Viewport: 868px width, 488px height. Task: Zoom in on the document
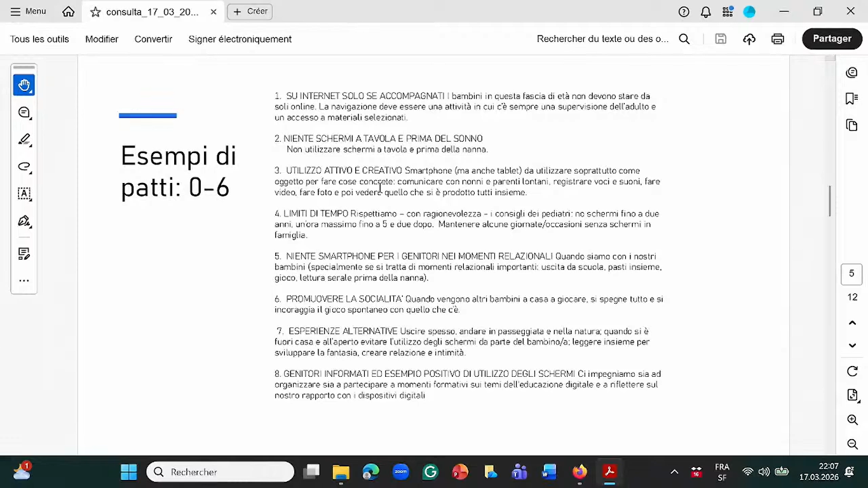pyautogui.click(x=852, y=419)
